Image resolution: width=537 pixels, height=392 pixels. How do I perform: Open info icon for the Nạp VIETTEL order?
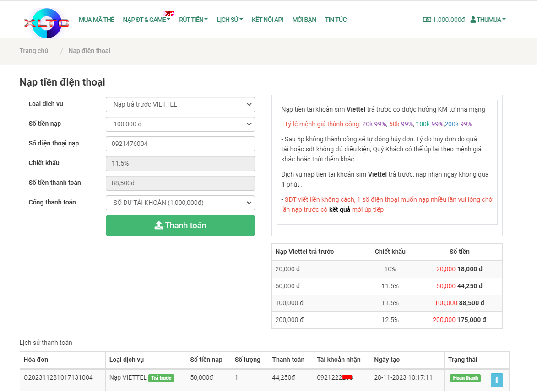pos(497,380)
